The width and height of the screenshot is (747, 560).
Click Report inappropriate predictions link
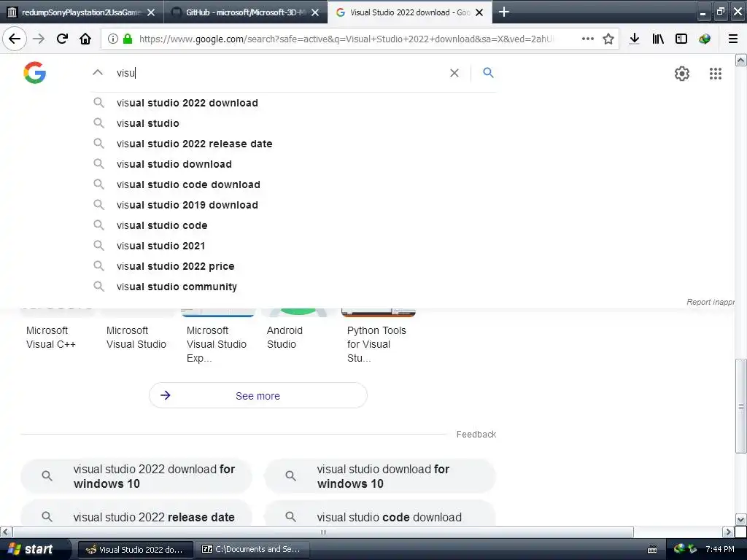(711, 302)
